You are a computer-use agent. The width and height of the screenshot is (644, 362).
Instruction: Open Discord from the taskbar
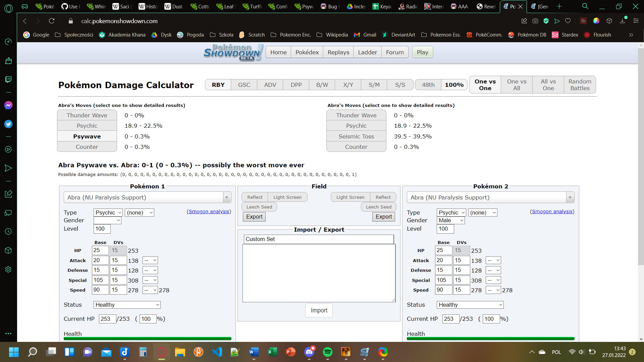309,352
